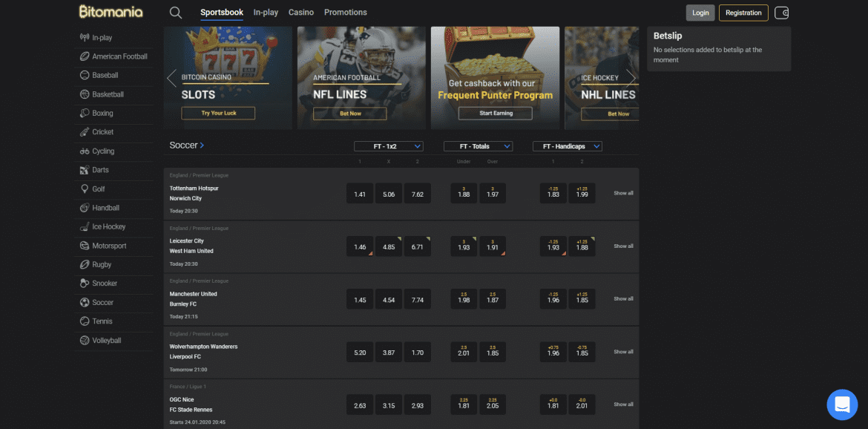Switch to the Casino tab
868x429 pixels.
point(300,13)
